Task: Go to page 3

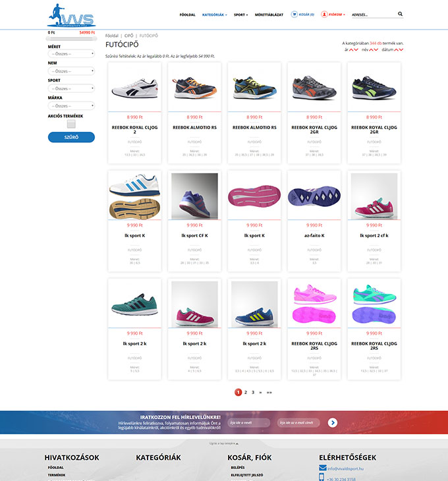Action: [x=253, y=392]
